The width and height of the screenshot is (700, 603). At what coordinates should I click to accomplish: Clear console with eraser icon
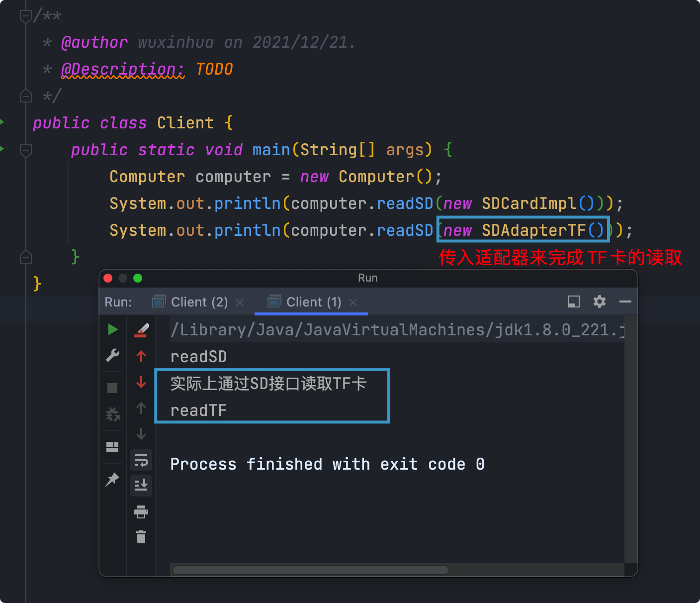pyautogui.click(x=142, y=329)
